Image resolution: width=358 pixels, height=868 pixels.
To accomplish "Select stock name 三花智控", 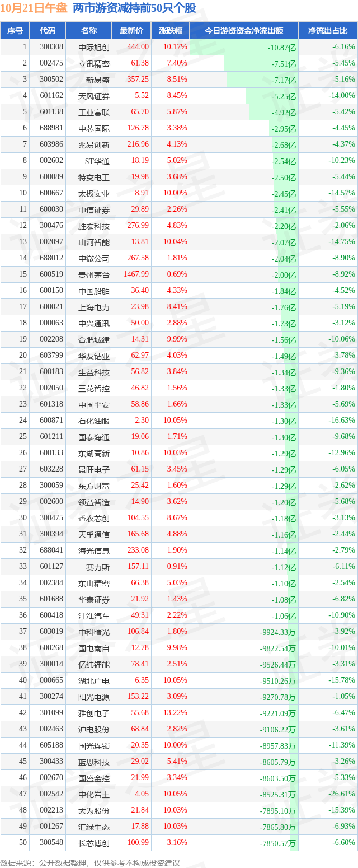I will (94, 388).
